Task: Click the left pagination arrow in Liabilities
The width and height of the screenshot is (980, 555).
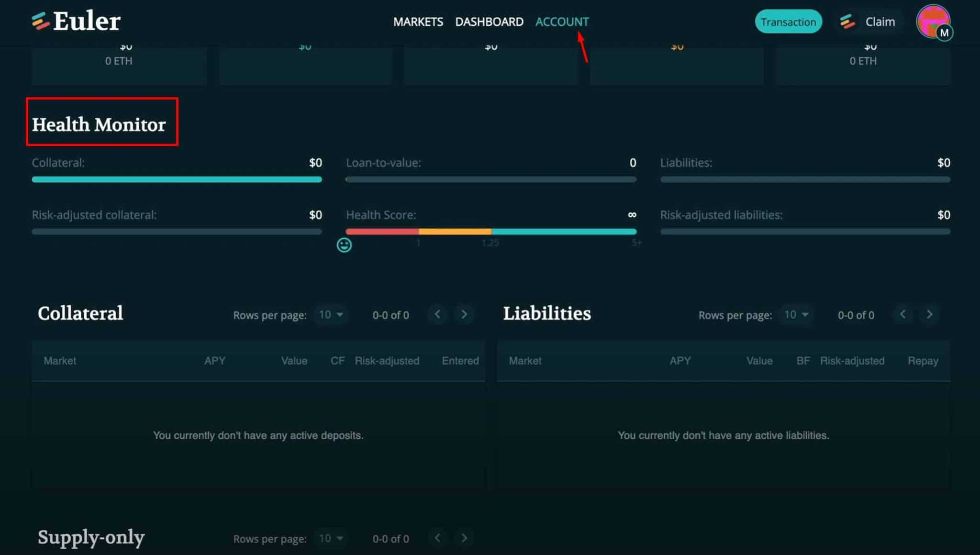Action: pyautogui.click(x=902, y=313)
